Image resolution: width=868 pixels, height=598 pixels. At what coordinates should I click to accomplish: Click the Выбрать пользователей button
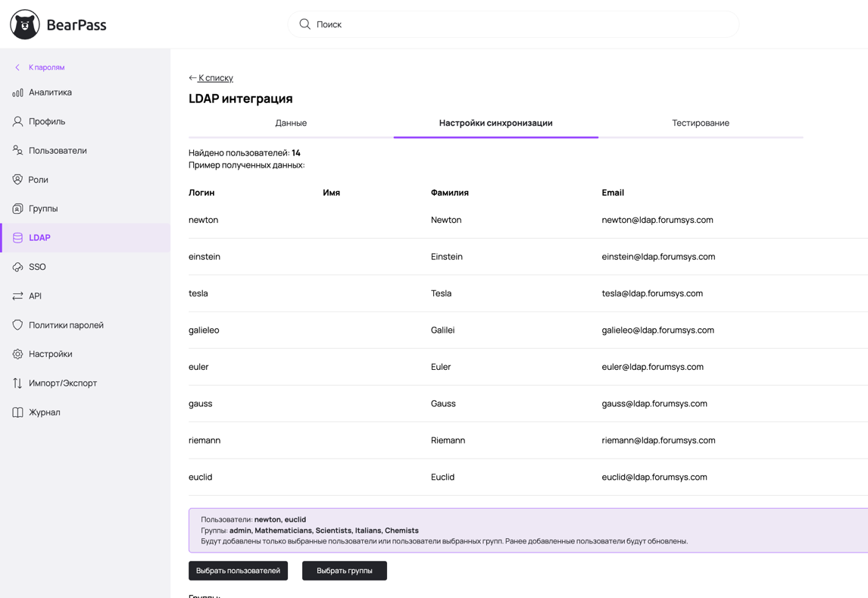(x=238, y=570)
